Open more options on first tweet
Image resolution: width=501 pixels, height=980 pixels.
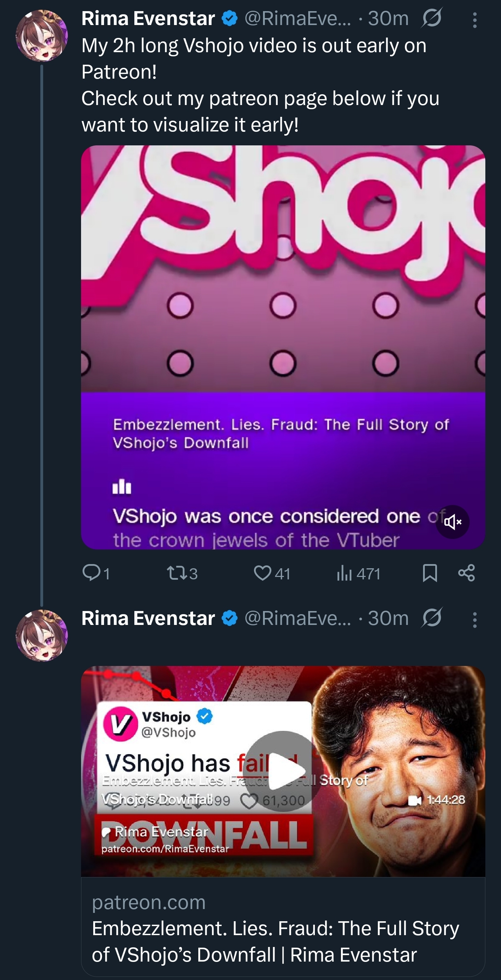[474, 20]
